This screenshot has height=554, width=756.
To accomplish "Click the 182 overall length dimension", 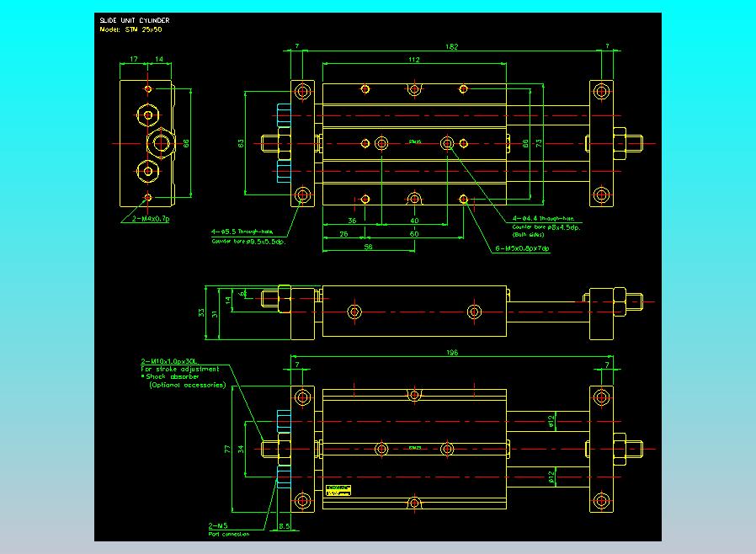I will click(452, 47).
